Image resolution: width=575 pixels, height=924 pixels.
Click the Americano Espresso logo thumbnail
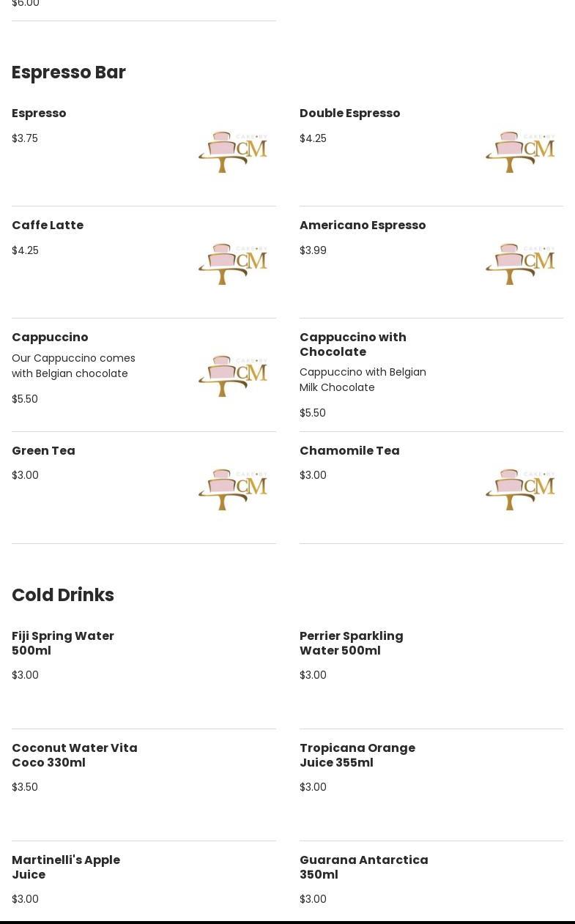[520, 264]
